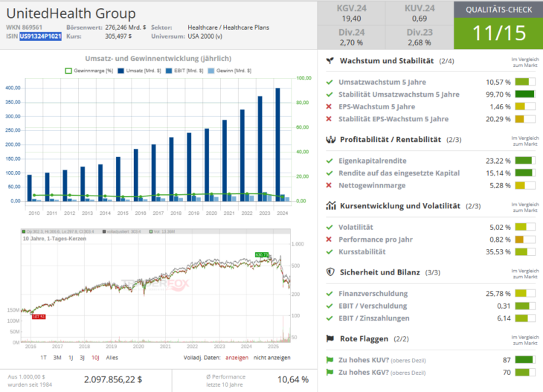Switch chart range to 3M
The image size is (543, 392).
click(x=57, y=358)
